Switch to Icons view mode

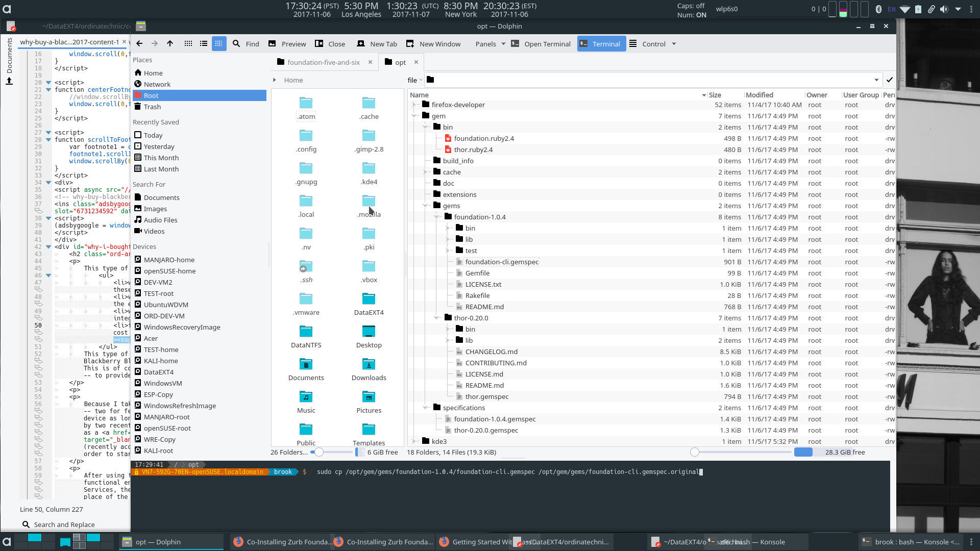[188, 44]
